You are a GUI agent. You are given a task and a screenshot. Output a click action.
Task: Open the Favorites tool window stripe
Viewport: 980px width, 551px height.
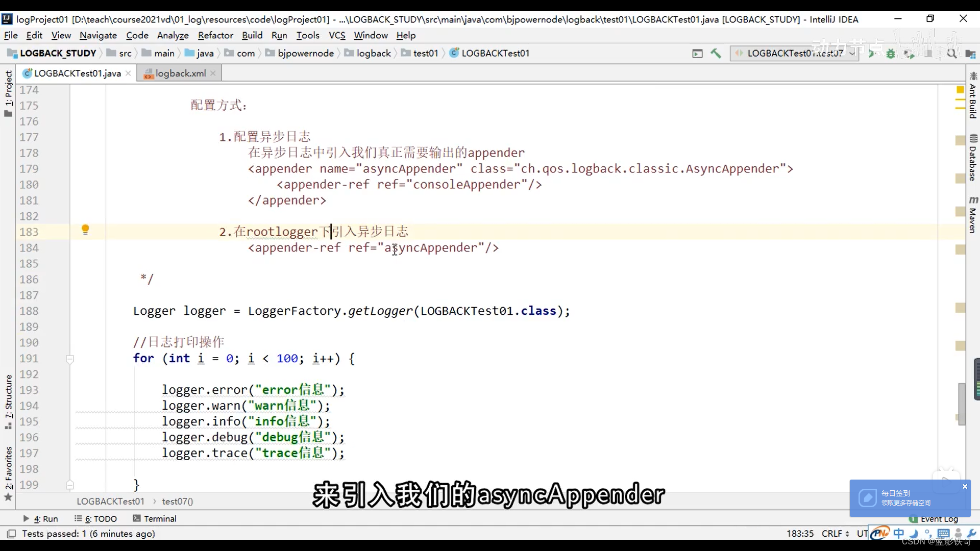click(x=8, y=473)
